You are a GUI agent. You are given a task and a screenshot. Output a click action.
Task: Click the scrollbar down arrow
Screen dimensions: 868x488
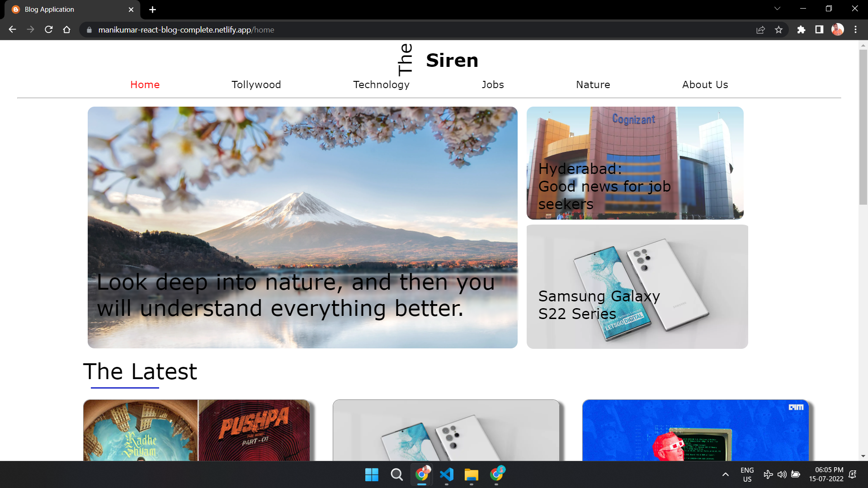(x=863, y=456)
